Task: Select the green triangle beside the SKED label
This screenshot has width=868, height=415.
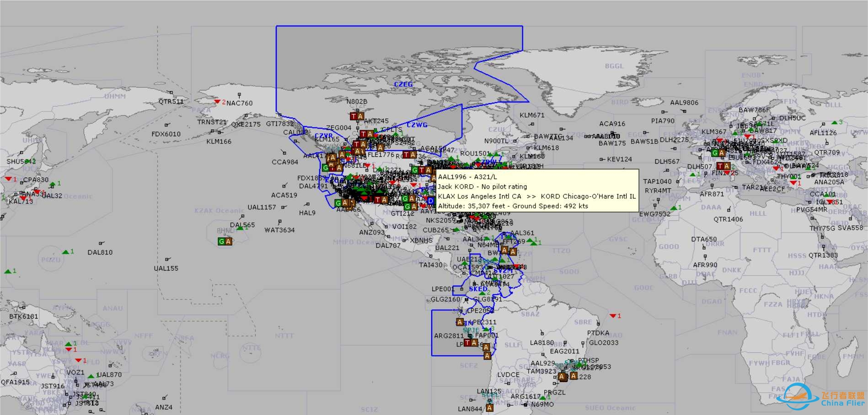Action: [483, 293]
